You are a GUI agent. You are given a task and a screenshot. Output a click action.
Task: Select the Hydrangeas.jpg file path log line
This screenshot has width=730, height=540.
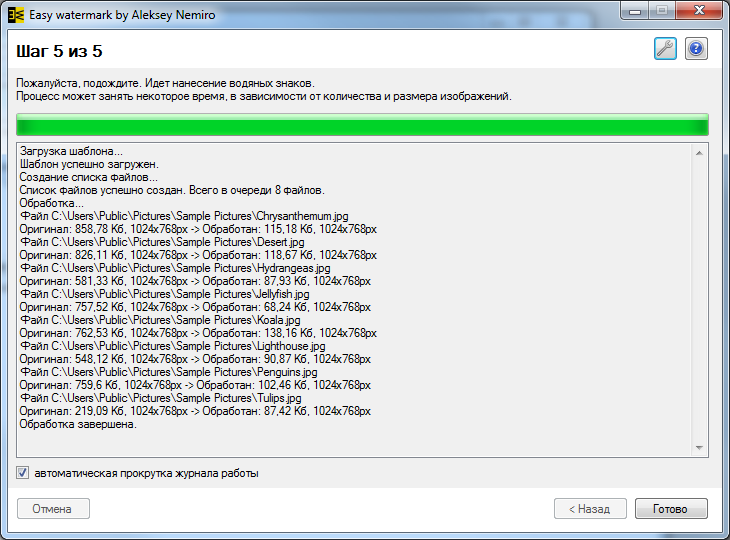pyautogui.click(x=175, y=268)
